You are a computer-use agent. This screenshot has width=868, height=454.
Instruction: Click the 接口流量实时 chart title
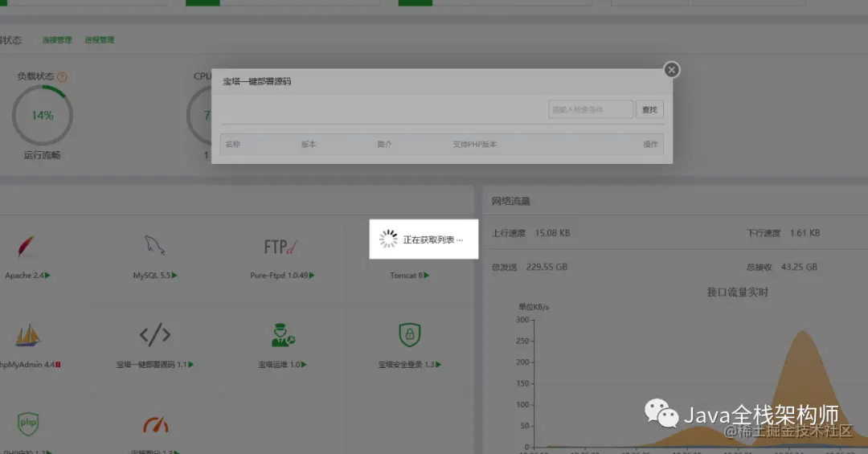coord(738,292)
